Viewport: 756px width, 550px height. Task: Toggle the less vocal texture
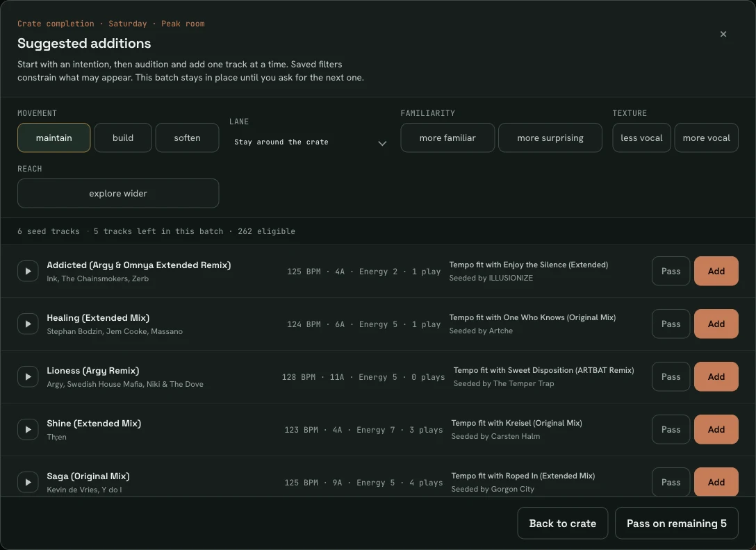[x=641, y=138]
